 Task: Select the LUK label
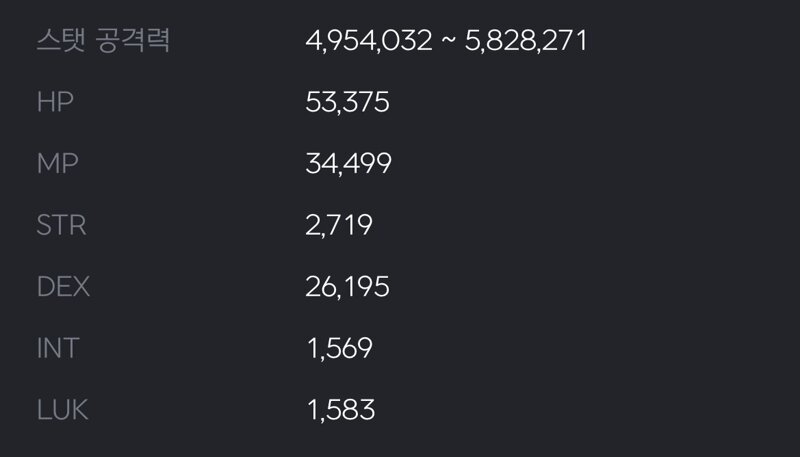[63, 410]
